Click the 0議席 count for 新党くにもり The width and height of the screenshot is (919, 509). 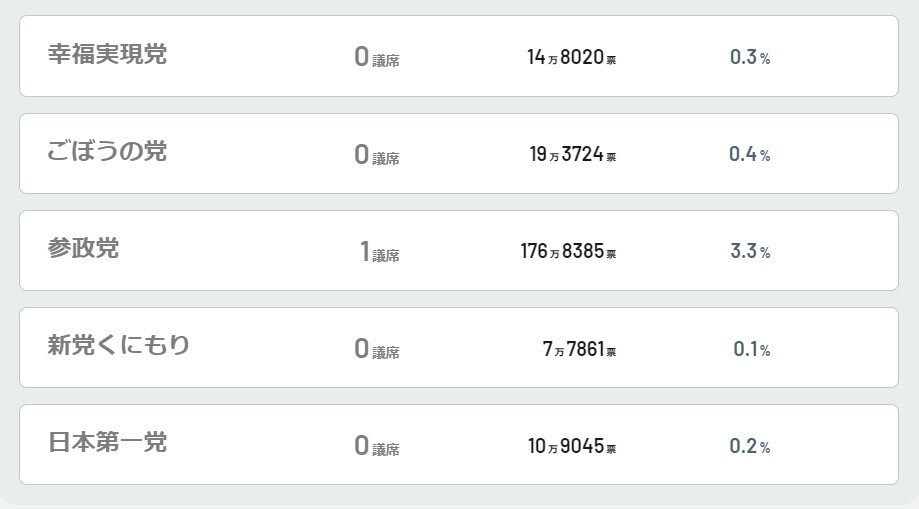376,348
